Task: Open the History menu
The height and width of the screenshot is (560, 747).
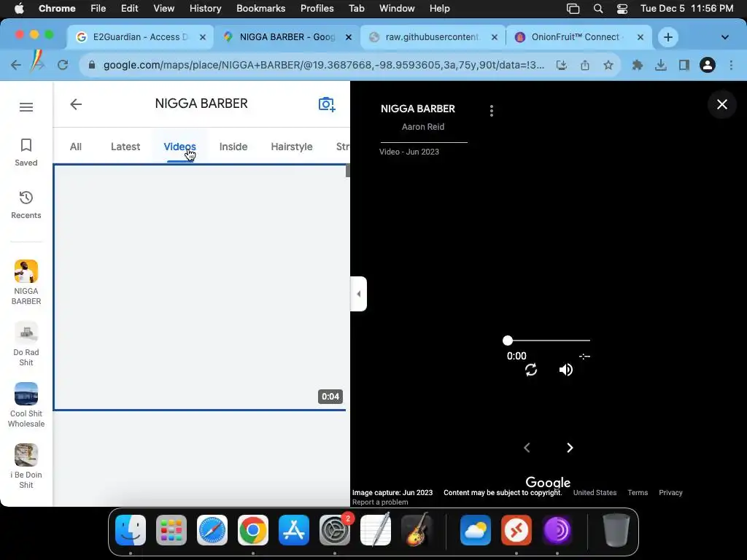Action: point(205,9)
